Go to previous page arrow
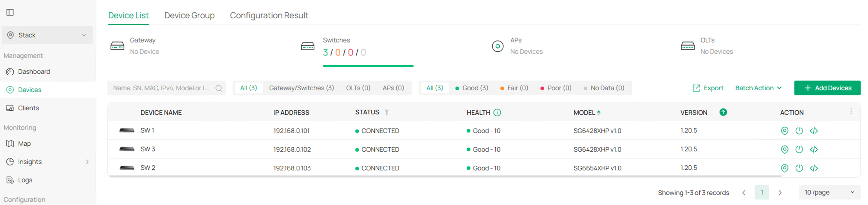 [x=744, y=193]
